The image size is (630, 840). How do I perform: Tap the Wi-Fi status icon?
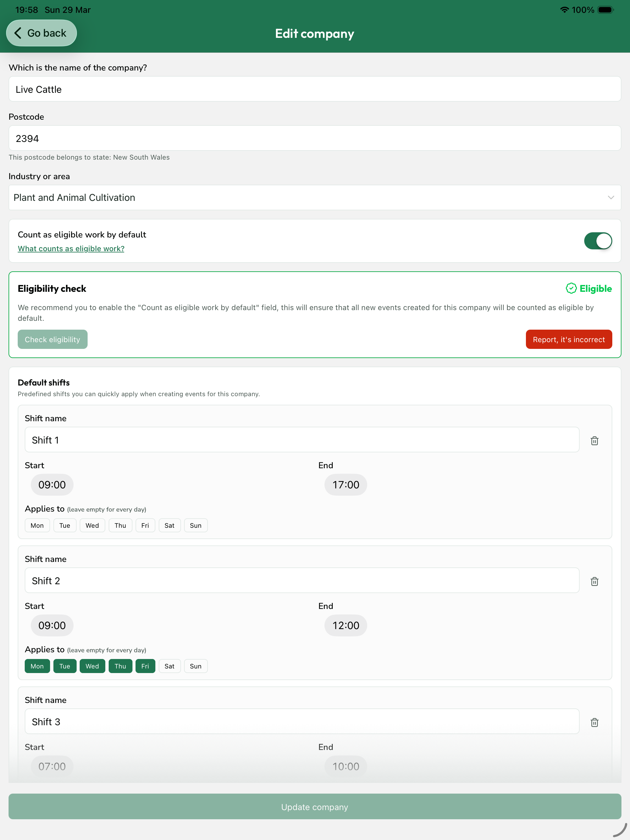click(x=564, y=10)
